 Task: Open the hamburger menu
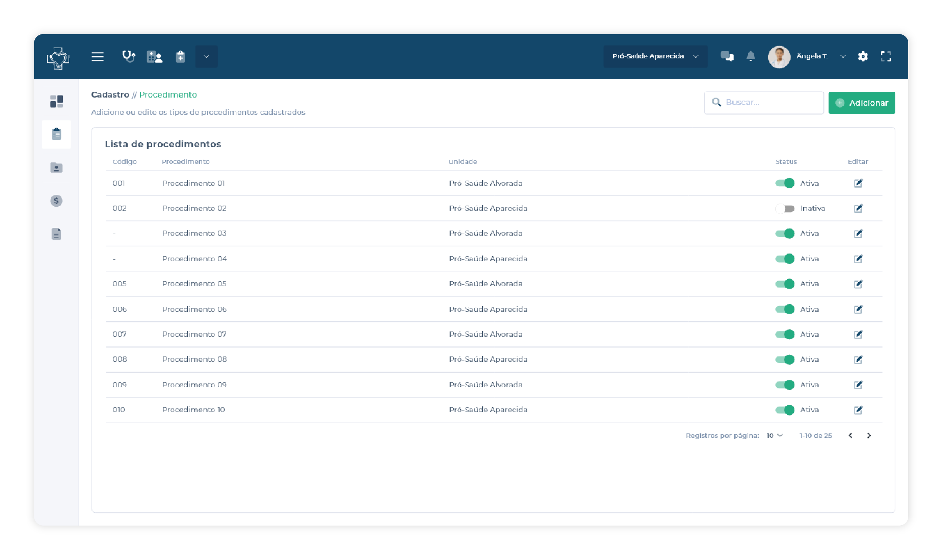97,57
